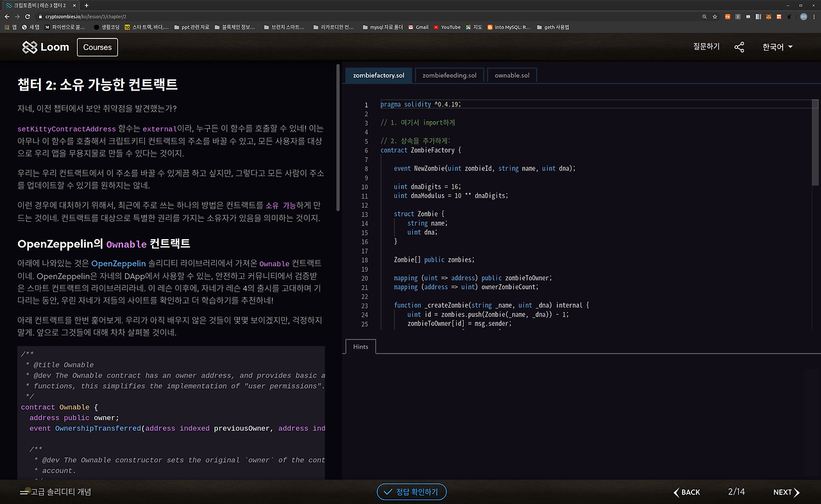Open the geth 사용법 bookmark folder
This screenshot has height=504, width=821.
pyautogui.click(x=552, y=27)
